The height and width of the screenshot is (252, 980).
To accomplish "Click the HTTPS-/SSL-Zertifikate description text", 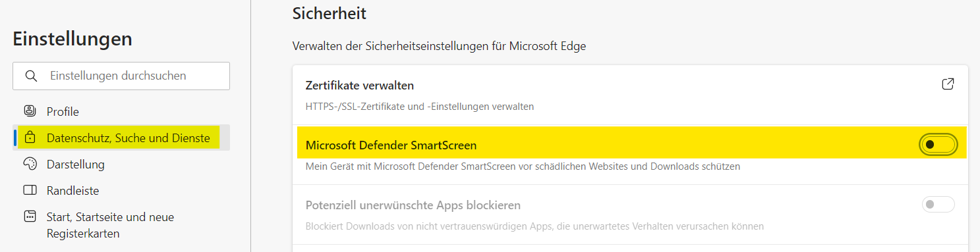I will point(420,106).
